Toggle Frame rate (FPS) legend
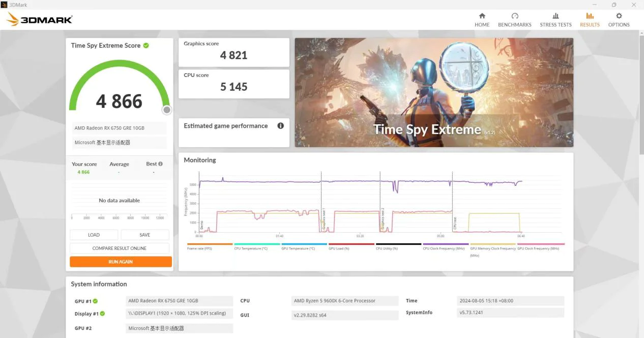 click(x=210, y=246)
